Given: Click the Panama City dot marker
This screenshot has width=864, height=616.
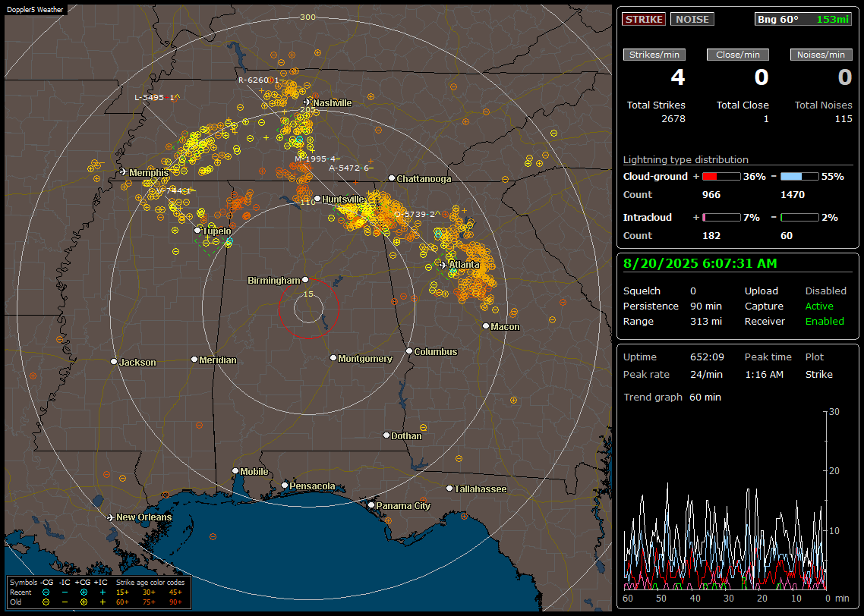Looking at the screenshot, I should [371, 504].
